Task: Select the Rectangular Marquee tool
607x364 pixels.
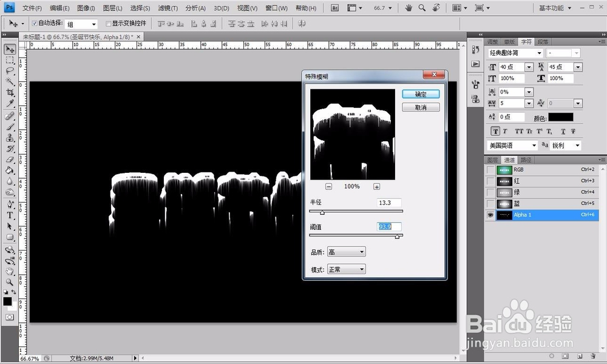Action: (x=10, y=60)
